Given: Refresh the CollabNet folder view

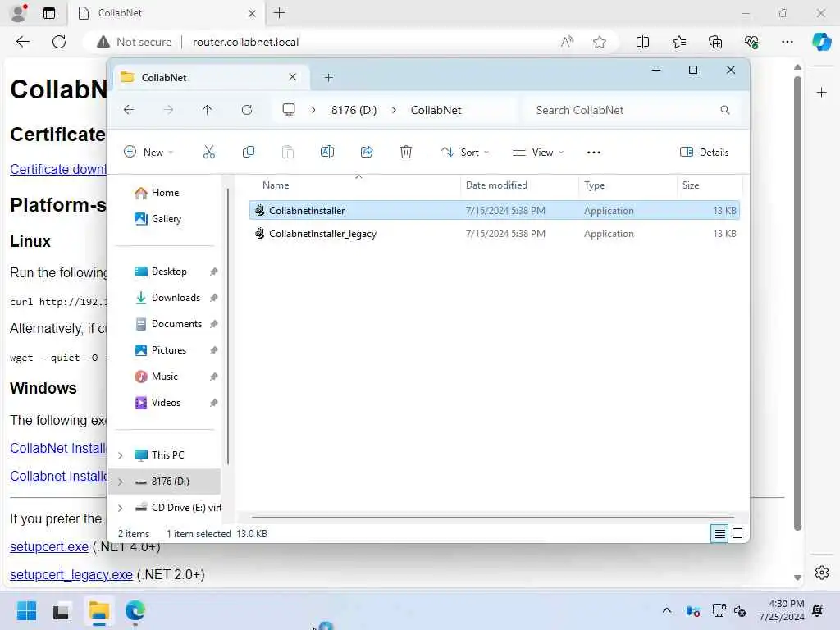Looking at the screenshot, I should (x=246, y=110).
